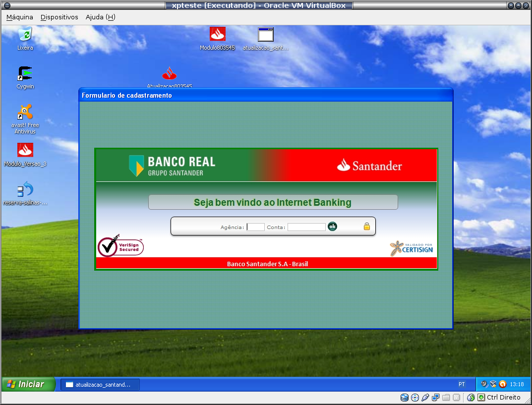This screenshot has width=532, height=405.
Task: Click the avast orange tray icon
Action: pos(502,384)
